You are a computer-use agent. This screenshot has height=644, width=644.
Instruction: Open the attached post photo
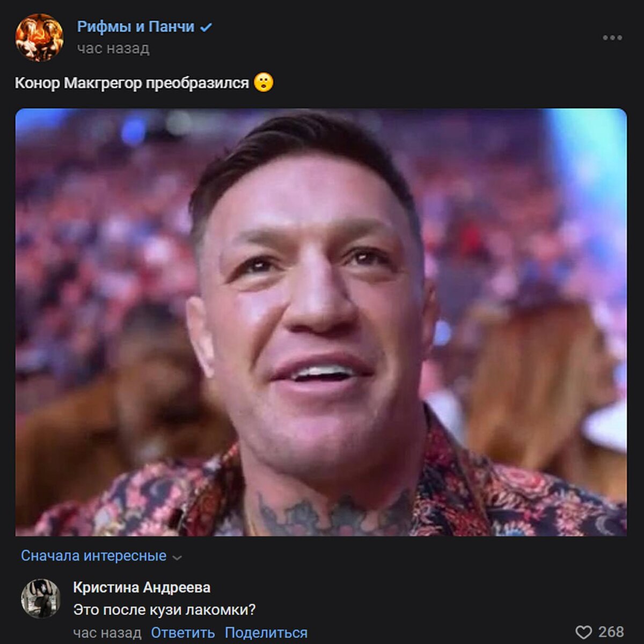(321, 322)
